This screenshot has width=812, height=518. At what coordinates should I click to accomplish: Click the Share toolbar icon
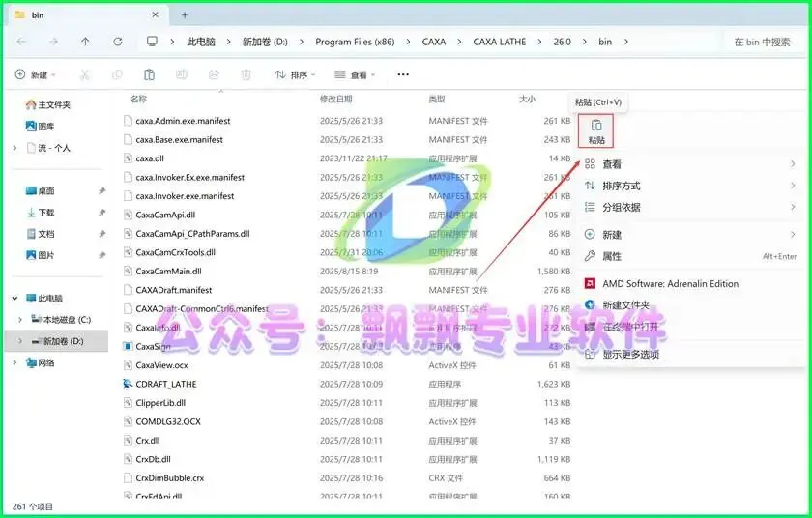point(214,75)
